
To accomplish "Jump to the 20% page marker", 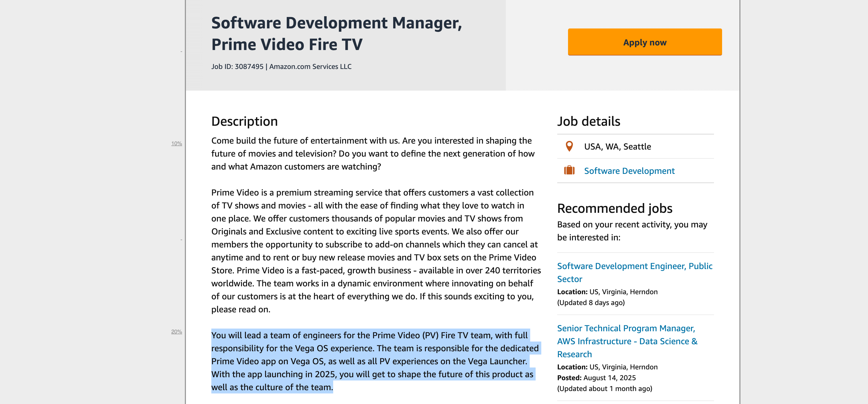I will (176, 332).
